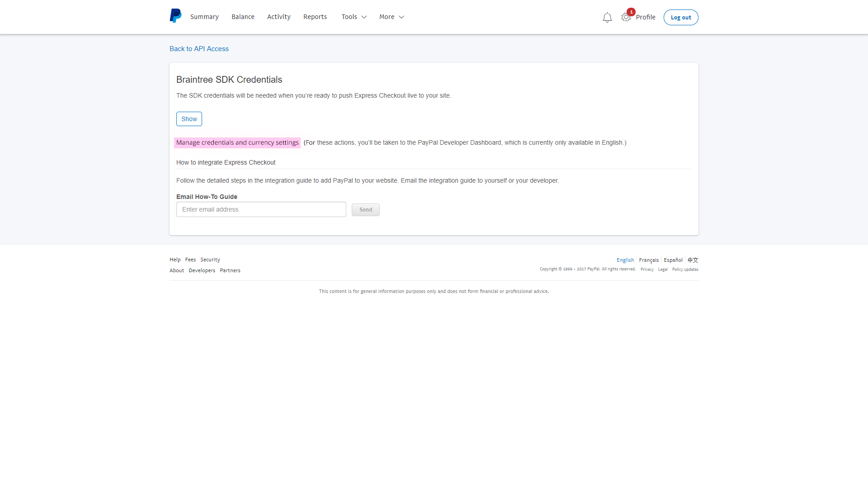Open the Policy updates link
The image size is (868, 477).
685,269
